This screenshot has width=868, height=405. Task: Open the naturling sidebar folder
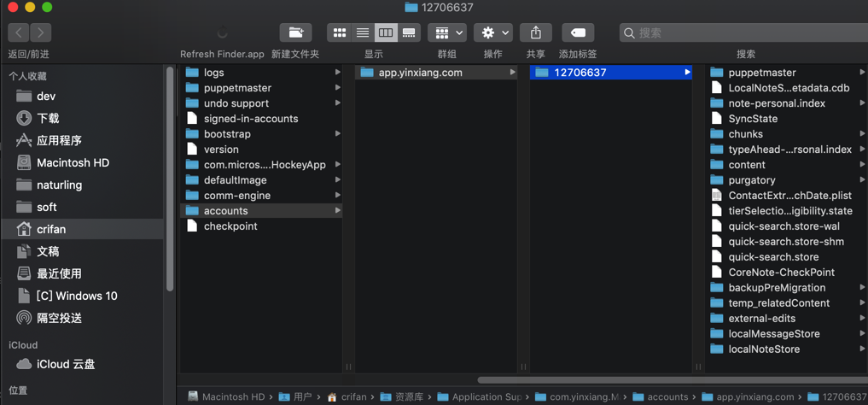click(83, 185)
